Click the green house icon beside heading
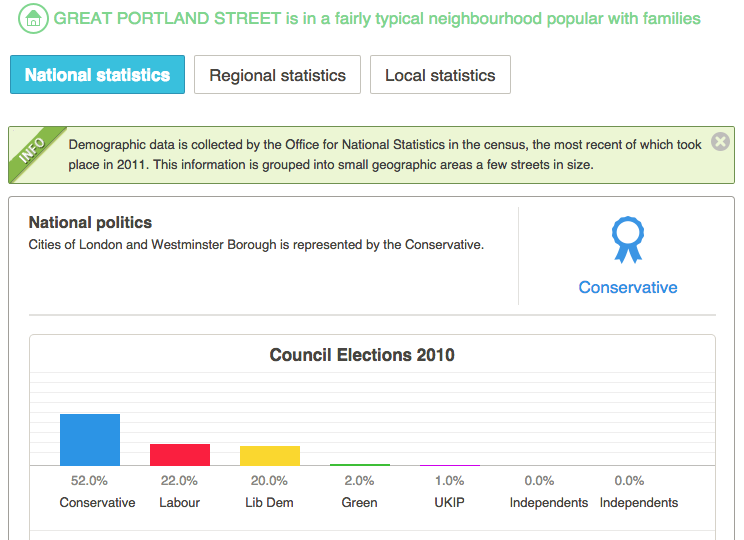 [x=33, y=19]
